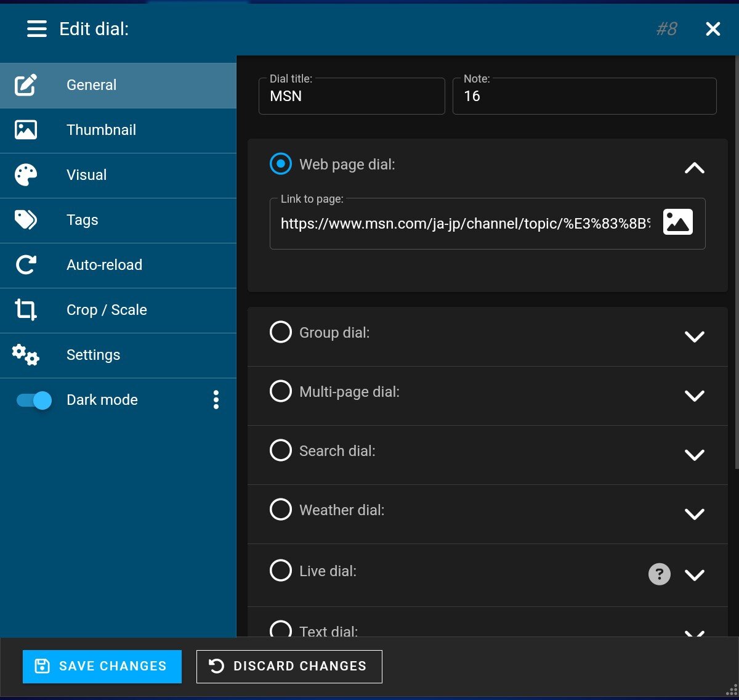Click the DISCARD CHANGES button text
The width and height of the screenshot is (739, 700).
click(x=300, y=666)
